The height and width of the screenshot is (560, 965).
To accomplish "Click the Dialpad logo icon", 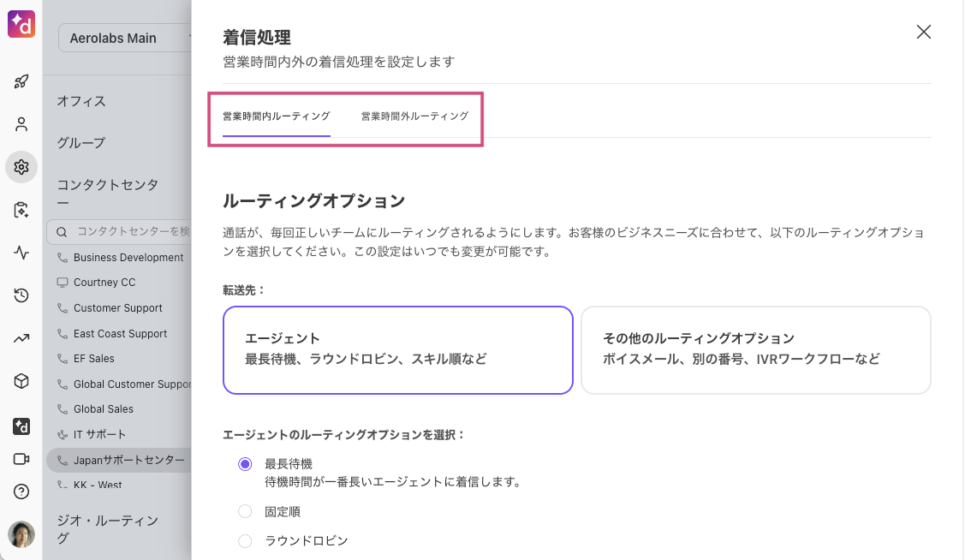I will pos(21,24).
